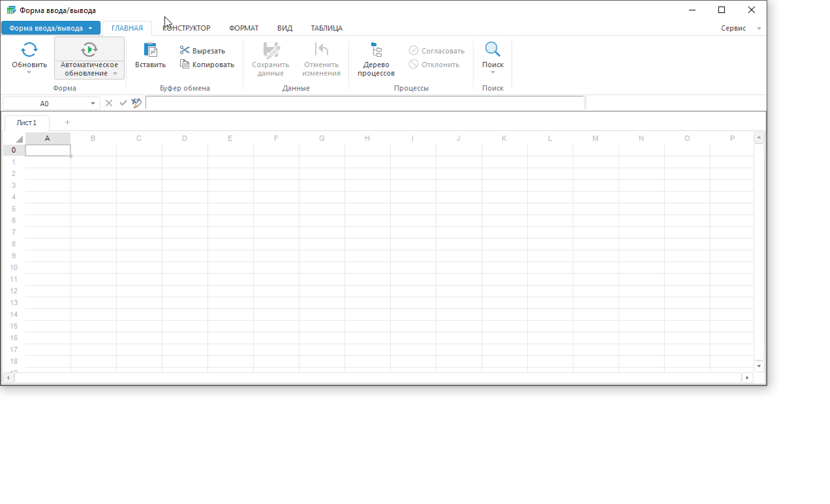
Task: Click Отклонить button
Action: pyautogui.click(x=435, y=64)
